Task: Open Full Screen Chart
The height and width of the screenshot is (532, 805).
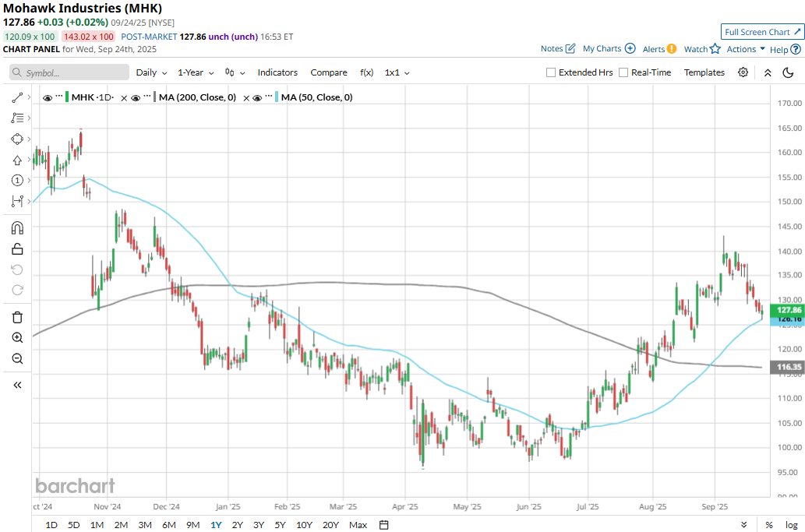Action: (x=762, y=32)
